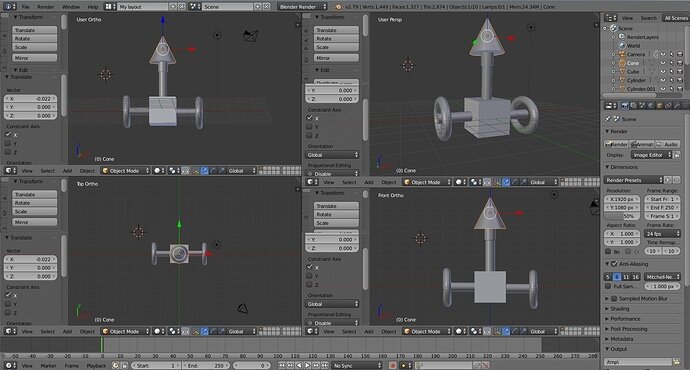
Task: Open the Render Layers properties tab icon
Action: 633,106
